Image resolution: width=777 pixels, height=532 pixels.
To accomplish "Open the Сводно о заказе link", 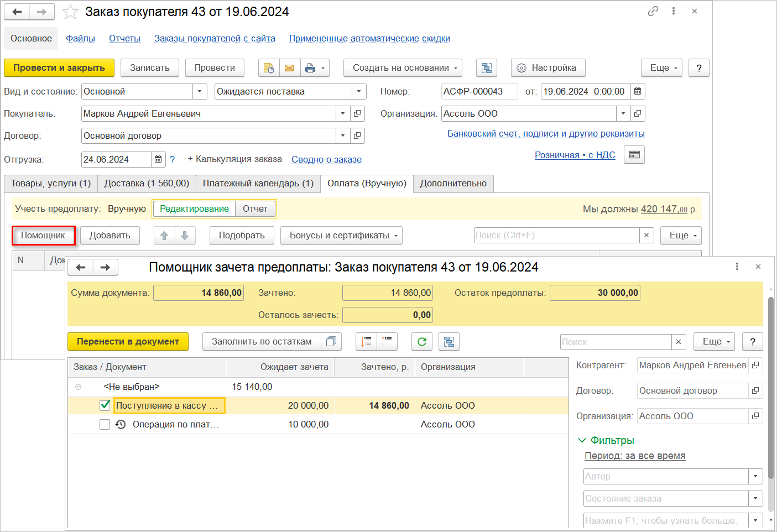I will point(326,160).
